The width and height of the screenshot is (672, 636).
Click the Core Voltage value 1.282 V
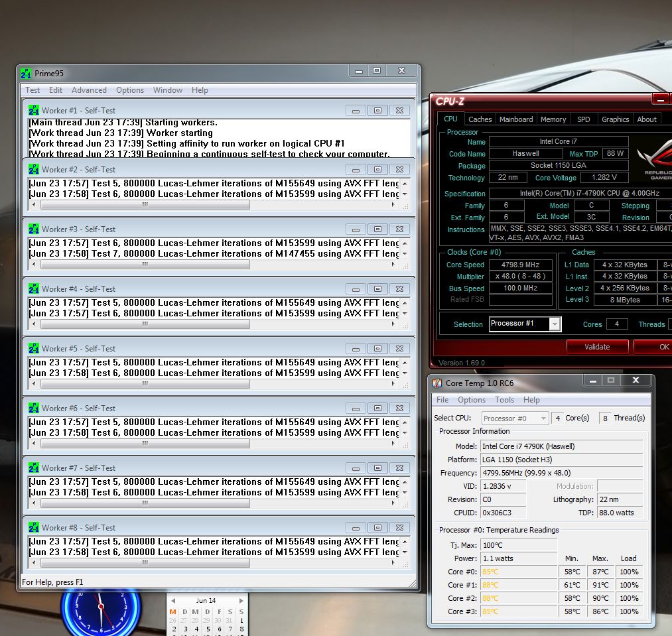[604, 178]
